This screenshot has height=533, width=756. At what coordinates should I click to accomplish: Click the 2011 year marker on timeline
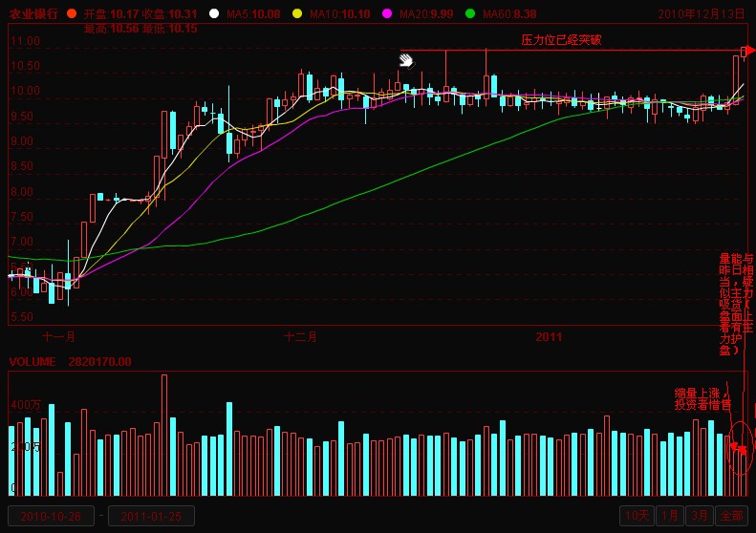click(x=549, y=336)
